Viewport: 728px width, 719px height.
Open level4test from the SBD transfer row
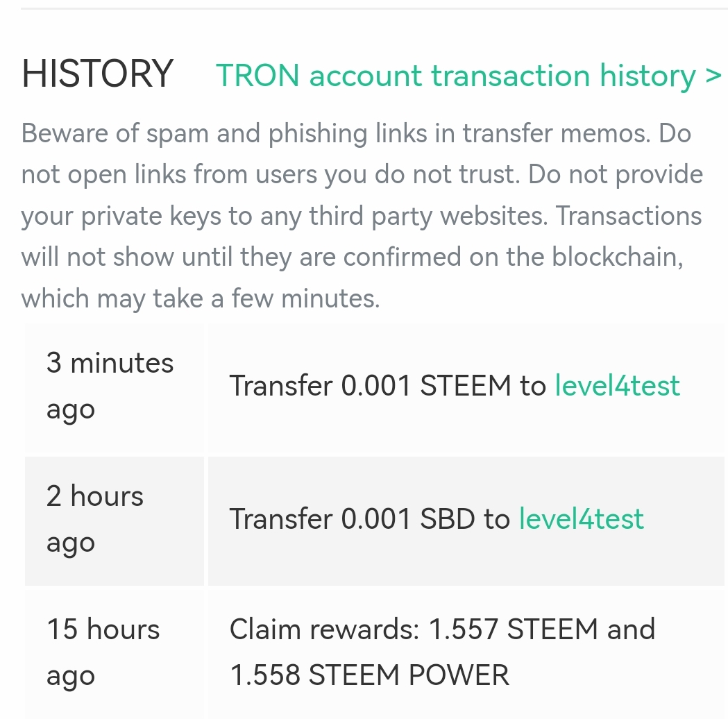point(581,519)
